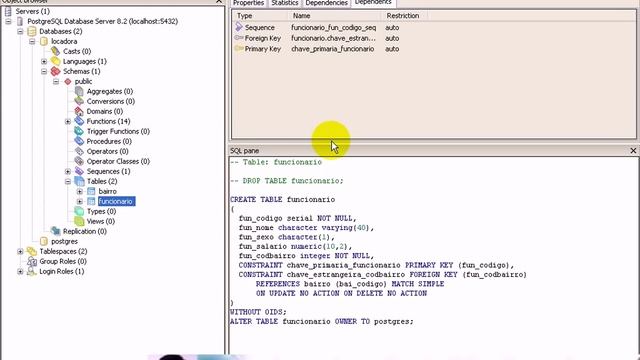Select the Group Roles (0) label
Viewport: 640px width, 360px height.
point(63,261)
